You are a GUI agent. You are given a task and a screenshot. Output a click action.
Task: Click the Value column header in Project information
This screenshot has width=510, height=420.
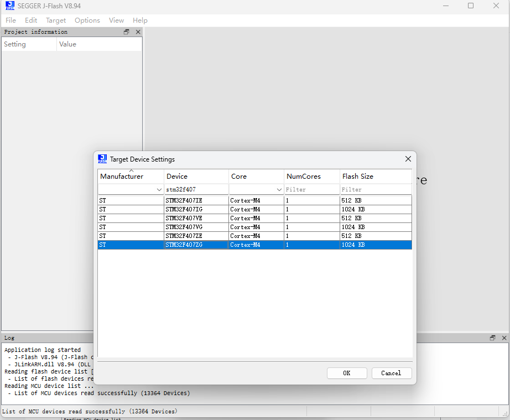[99, 44]
